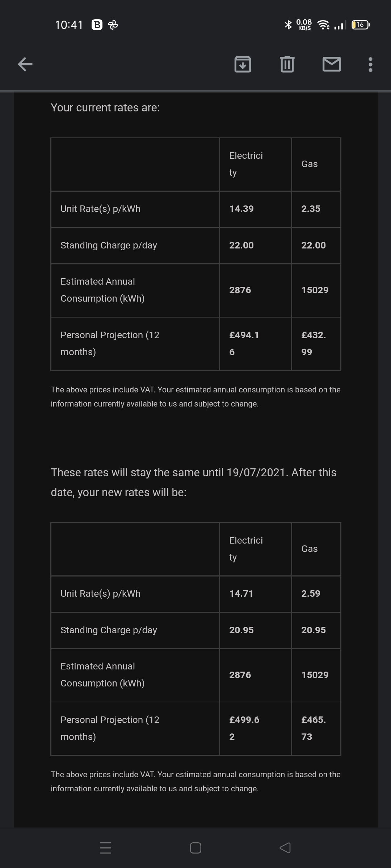391x868 pixels.
Task: Tap the new electricity projection £499.62
Action: (244, 728)
